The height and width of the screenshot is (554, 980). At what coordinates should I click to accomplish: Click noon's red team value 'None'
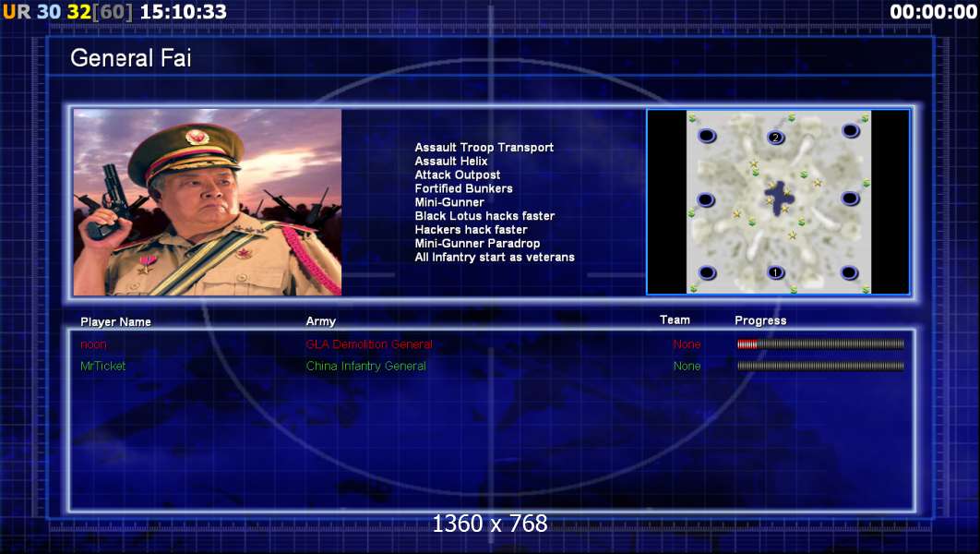pos(687,344)
